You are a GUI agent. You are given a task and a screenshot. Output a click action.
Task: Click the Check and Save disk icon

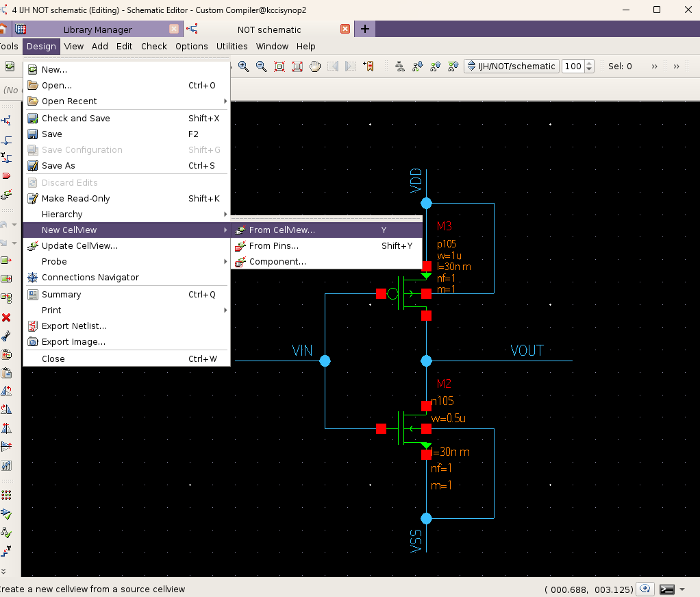coord(33,119)
